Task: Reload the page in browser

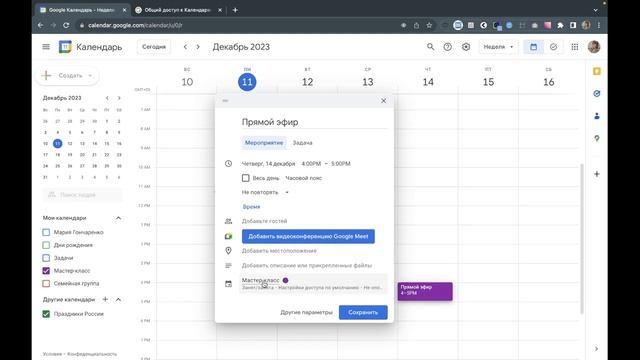Action: pyautogui.click(x=66, y=25)
